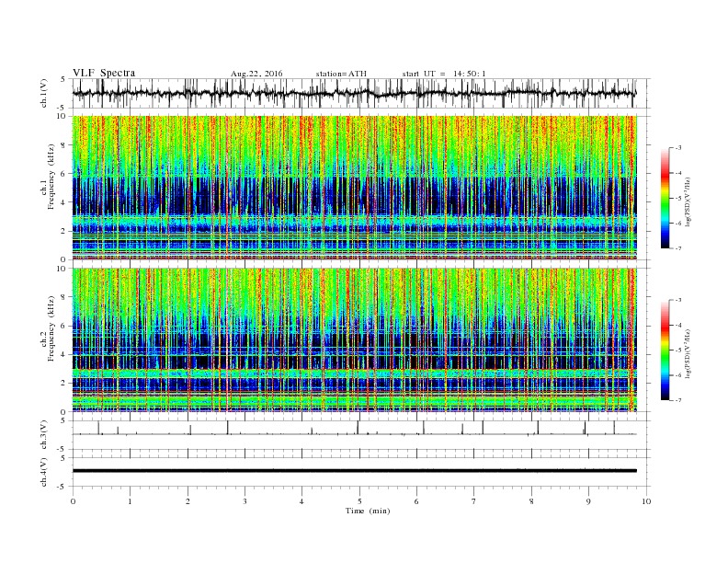The width and height of the screenshot is (728, 563).
Task: Click the "Time (min)" x-axis label
Action: 368,511
